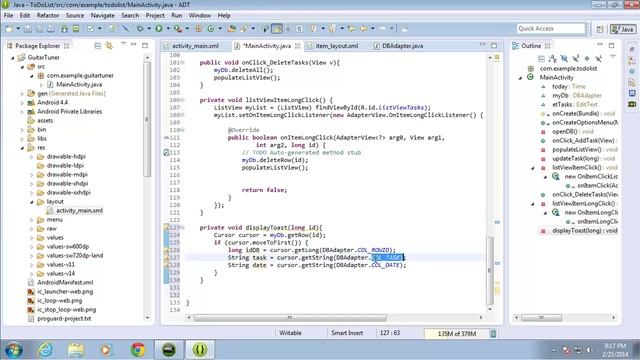Click the Previous Annotation toolbar icon
The height and width of the screenshot is (360, 640).
pyautogui.click(x=332, y=29)
